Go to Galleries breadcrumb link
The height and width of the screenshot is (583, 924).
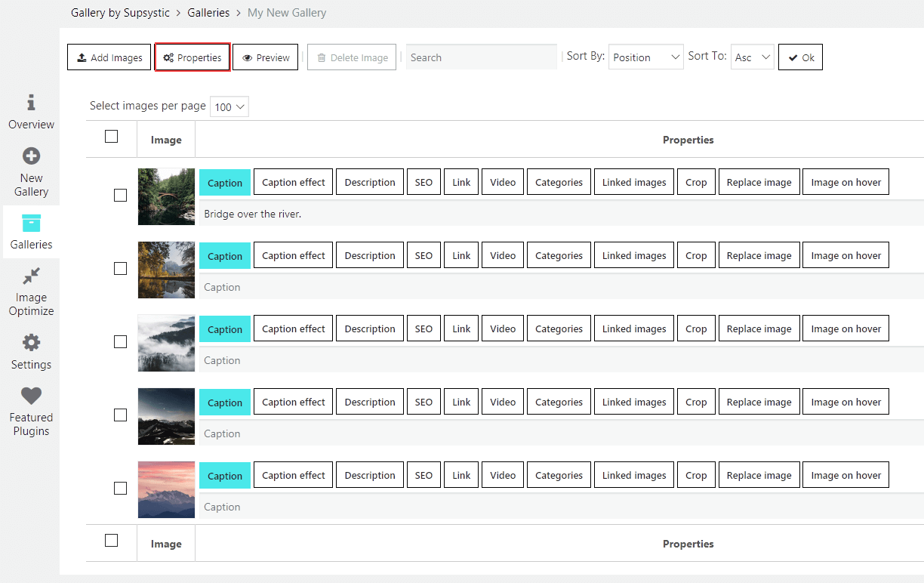click(208, 13)
